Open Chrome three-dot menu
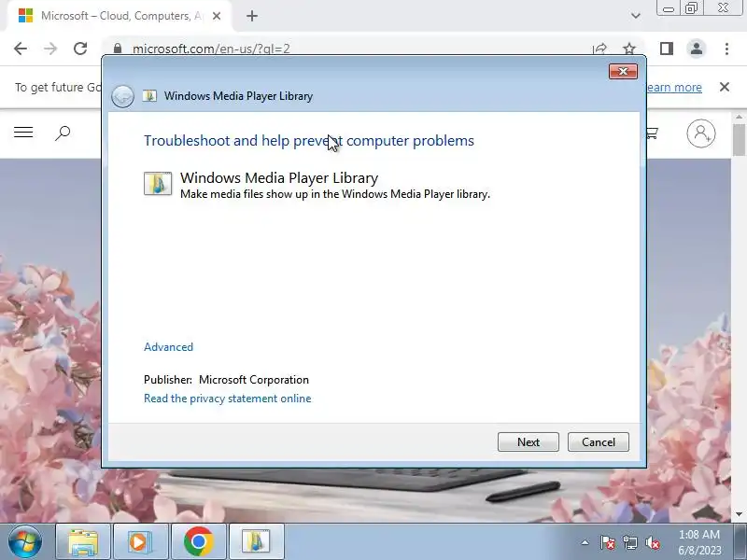This screenshot has height=560, width=747. (x=726, y=49)
